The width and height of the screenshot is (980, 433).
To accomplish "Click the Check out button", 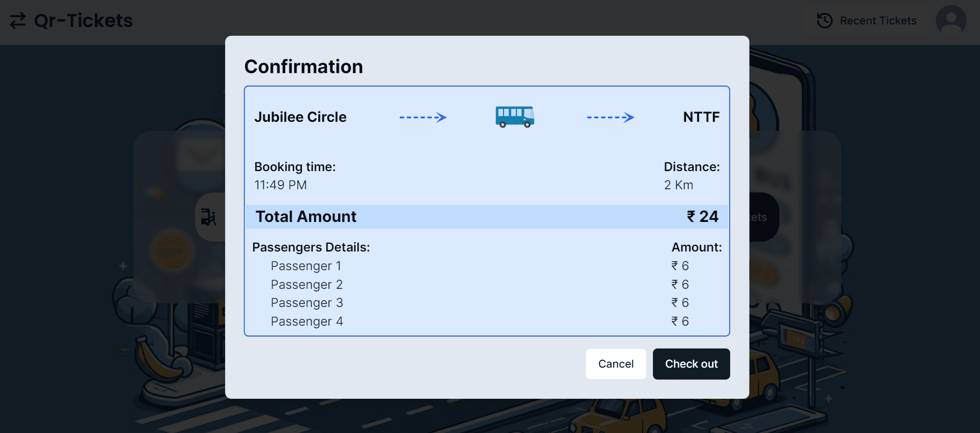I will click(x=691, y=364).
